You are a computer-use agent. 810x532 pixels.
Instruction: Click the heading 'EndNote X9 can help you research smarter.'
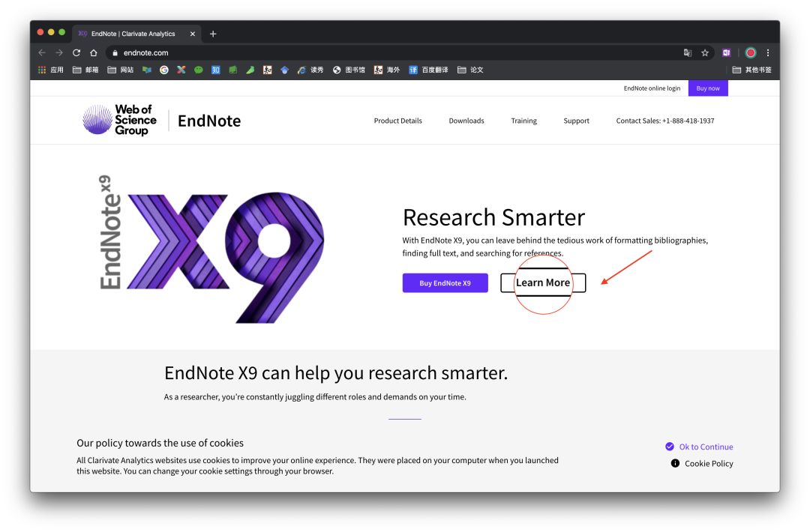(336, 372)
